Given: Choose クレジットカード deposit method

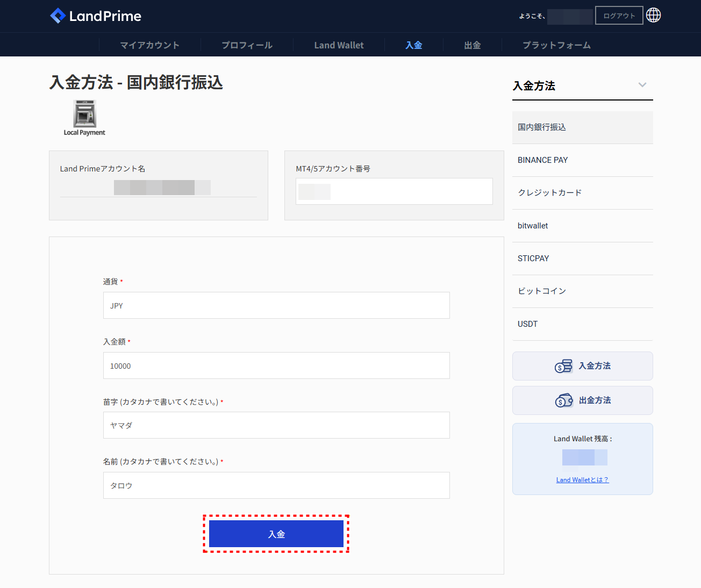Looking at the screenshot, I should coord(583,193).
